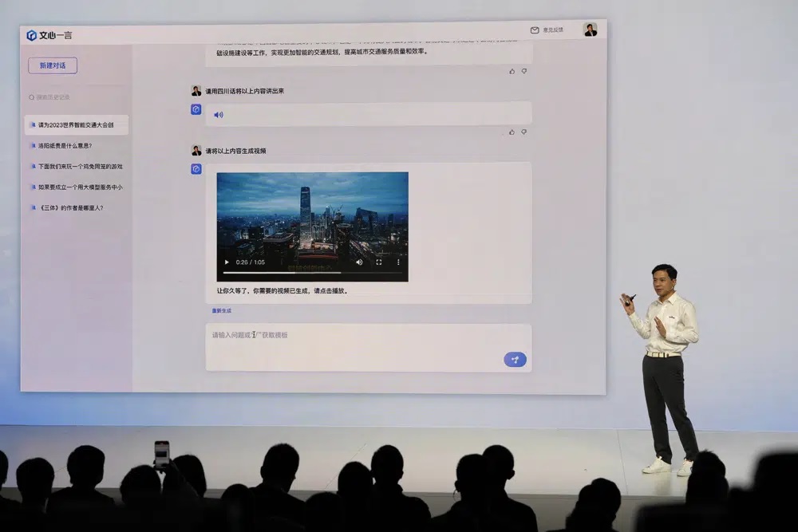Thumbs up the audio response
The image size is (798, 532).
[512, 132]
